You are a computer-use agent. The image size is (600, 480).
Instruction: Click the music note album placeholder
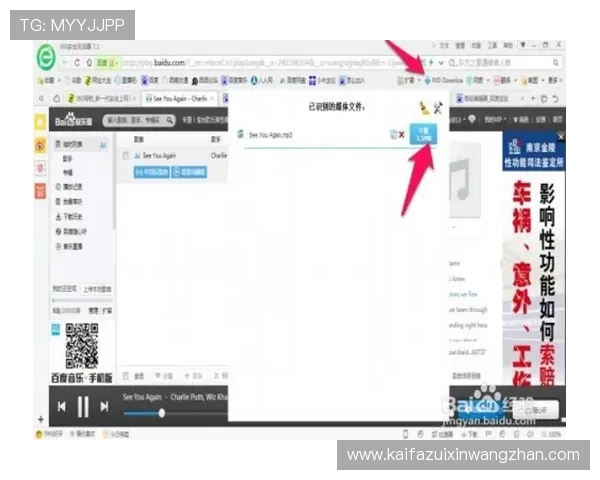point(465,179)
